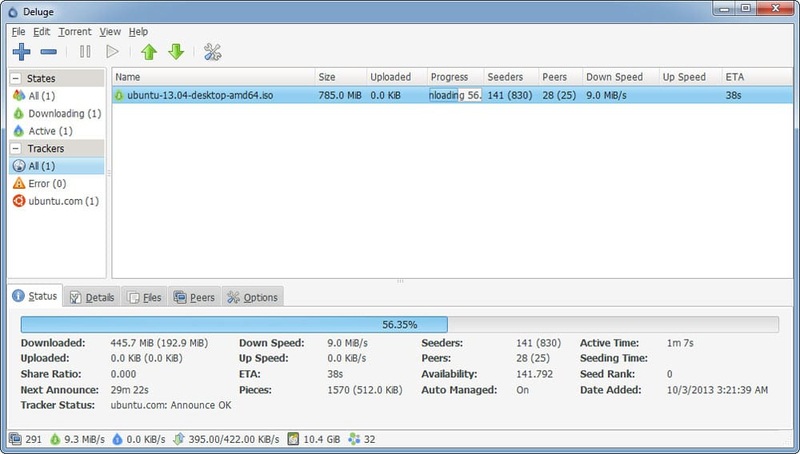Viewport: 800px width, 454px height.
Task: Click the 56.35% progress bar
Action: pyautogui.click(x=400, y=325)
